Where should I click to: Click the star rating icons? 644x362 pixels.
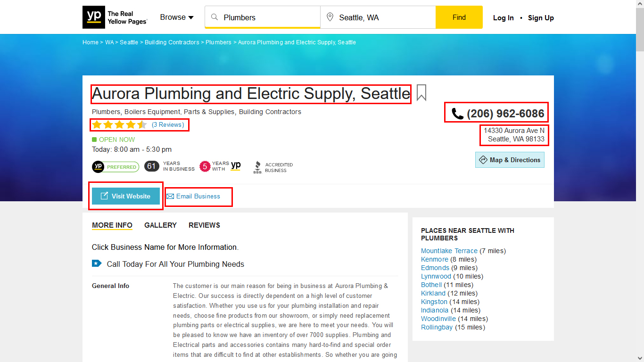119,125
